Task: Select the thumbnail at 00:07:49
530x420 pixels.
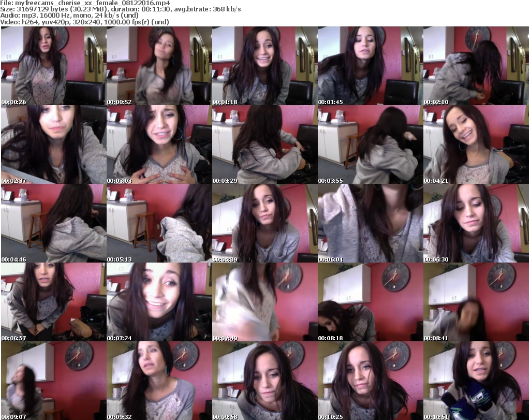Action: point(264,302)
